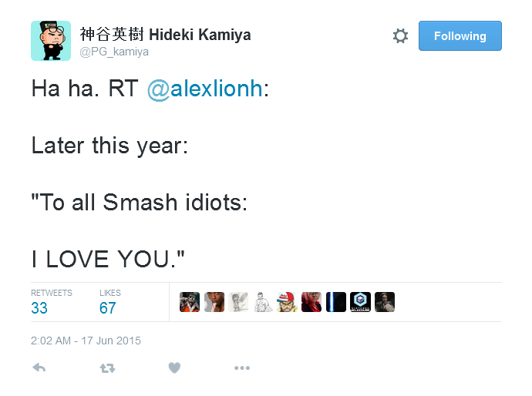Open the first liker avatar in the row
Viewport: 532px width, 396px height.
pyautogui.click(x=190, y=302)
